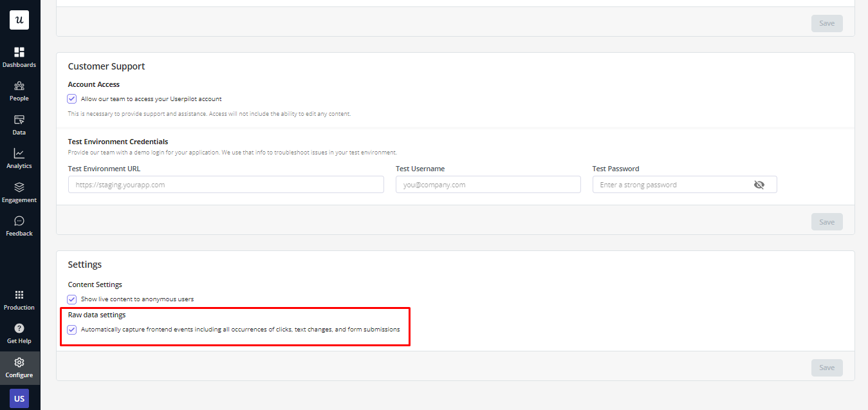Click Save in the Settings section
Screen dimensions: 868x410
827,368
